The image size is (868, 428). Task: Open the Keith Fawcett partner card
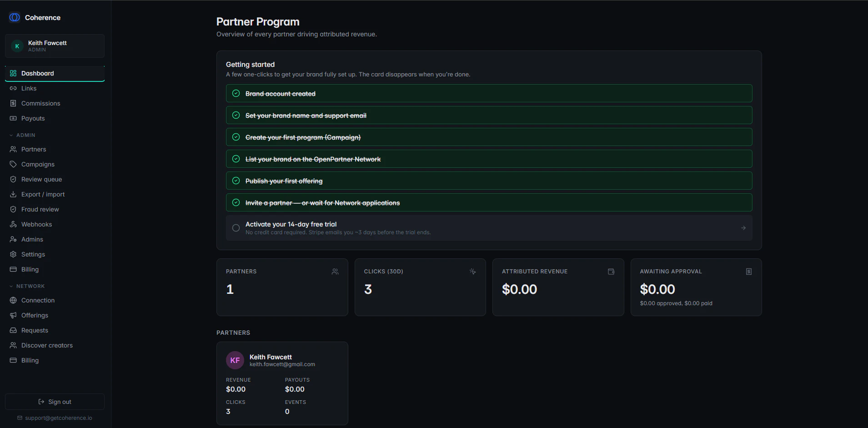point(282,383)
